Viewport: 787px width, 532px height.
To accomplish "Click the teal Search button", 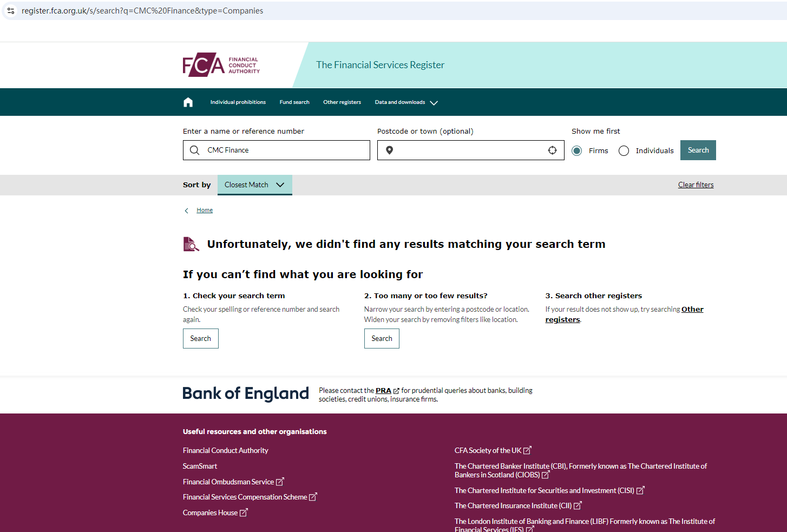I will (698, 150).
